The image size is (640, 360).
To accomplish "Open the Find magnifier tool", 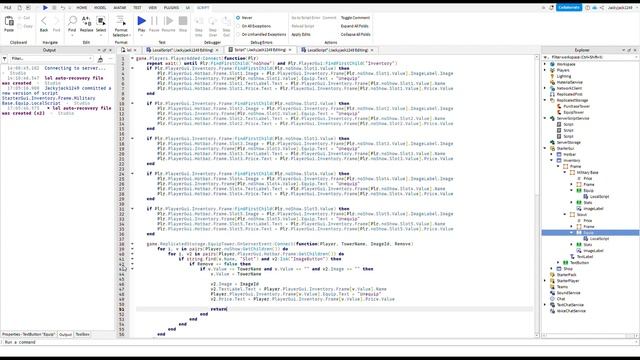I will [72, 20].
